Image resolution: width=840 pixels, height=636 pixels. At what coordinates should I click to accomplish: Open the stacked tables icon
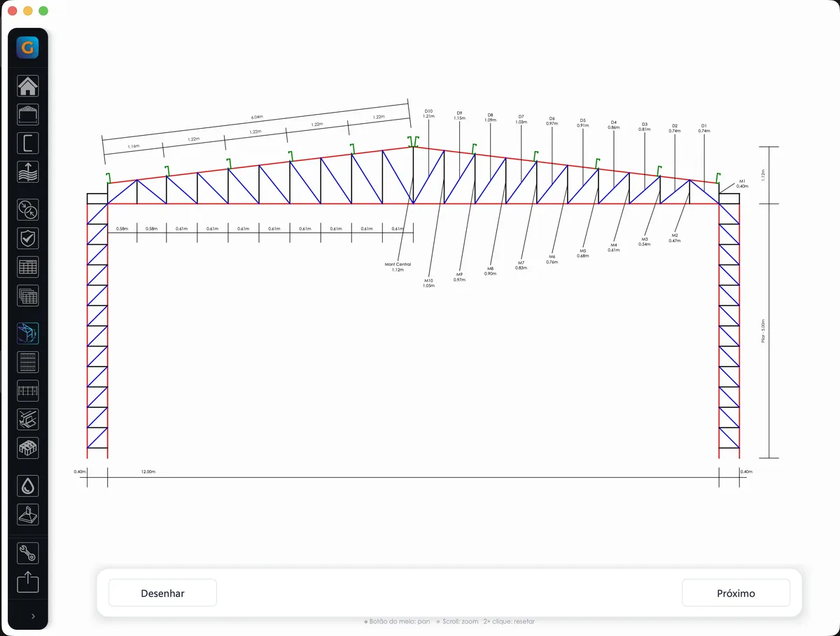pyautogui.click(x=28, y=296)
